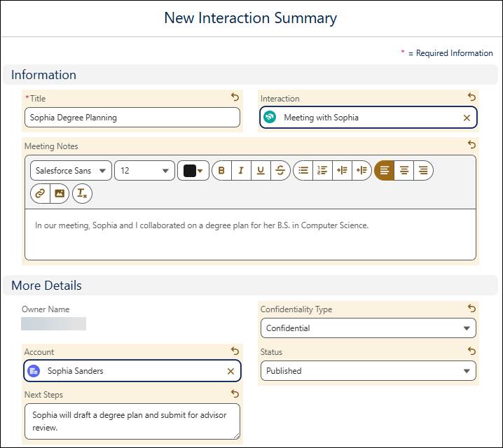Open the Status Published dropdown

(368, 371)
